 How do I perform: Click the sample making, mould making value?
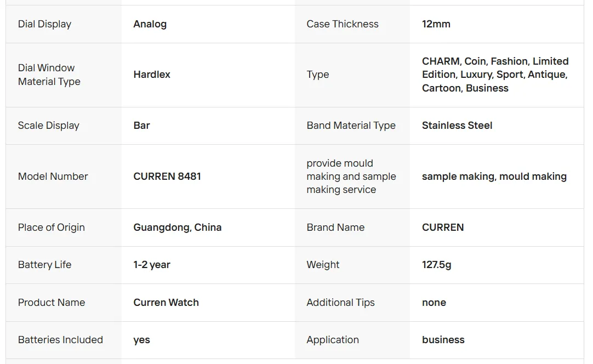tap(494, 177)
